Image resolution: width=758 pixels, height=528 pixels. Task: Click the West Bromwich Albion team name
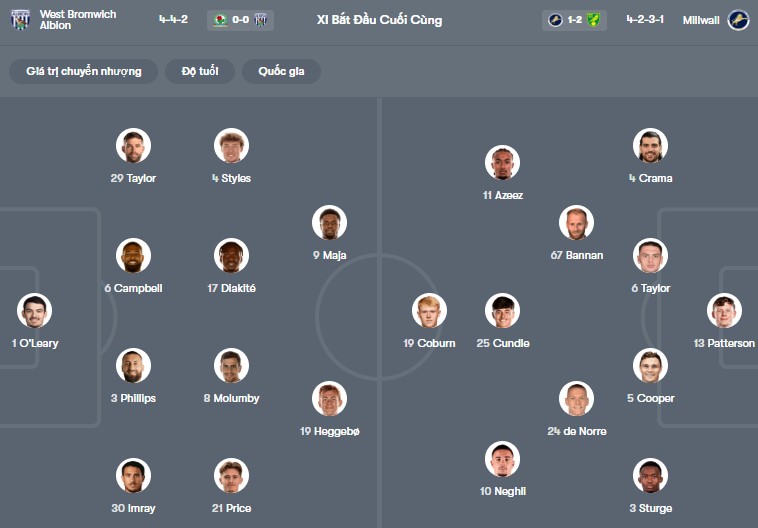(78, 20)
